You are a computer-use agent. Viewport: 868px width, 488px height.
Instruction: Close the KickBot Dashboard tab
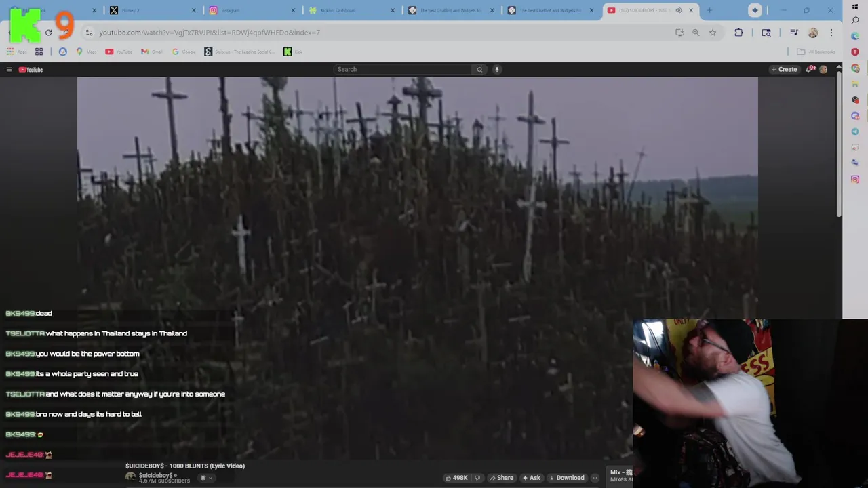[393, 10]
